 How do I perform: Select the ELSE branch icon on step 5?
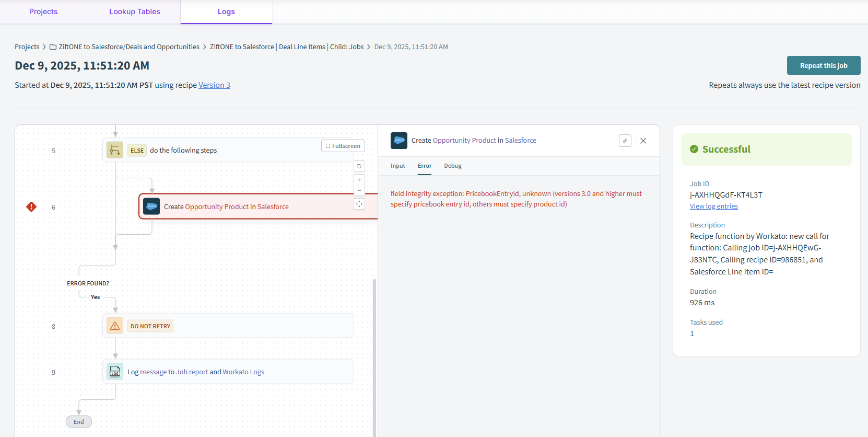pyautogui.click(x=115, y=151)
